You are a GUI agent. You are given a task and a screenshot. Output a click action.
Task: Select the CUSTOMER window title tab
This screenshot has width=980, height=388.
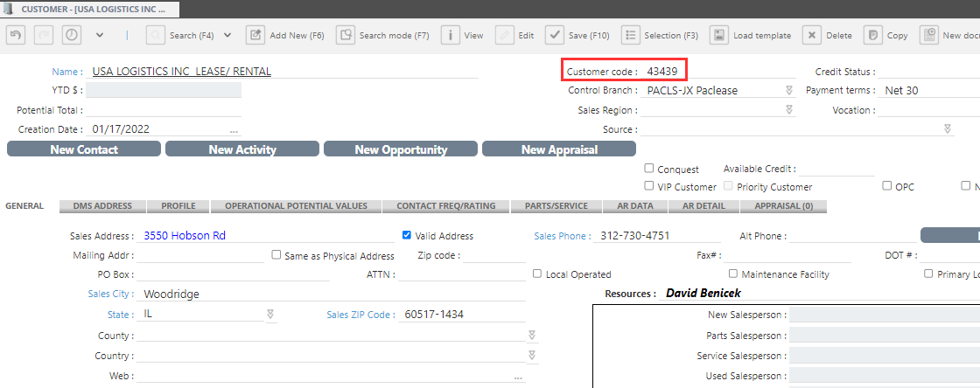(91, 10)
